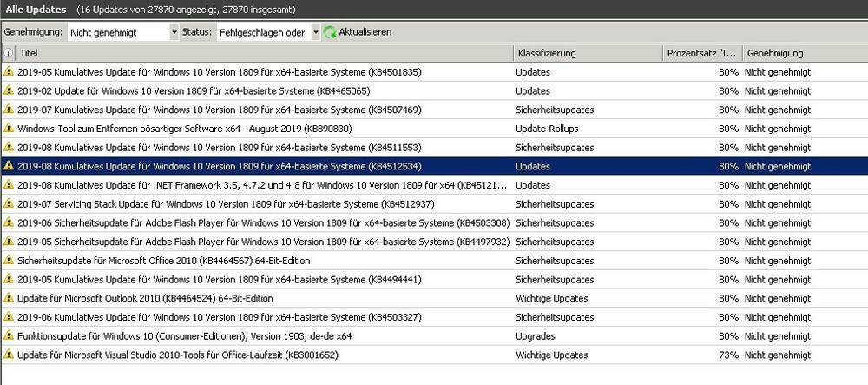Open the Status filter dropdown arrow
The height and width of the screenshot is (385, 868).
click(315, 32)
